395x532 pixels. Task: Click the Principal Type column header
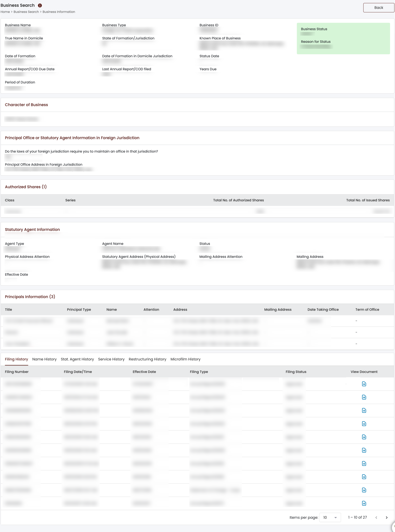click(x=79, y=309)
